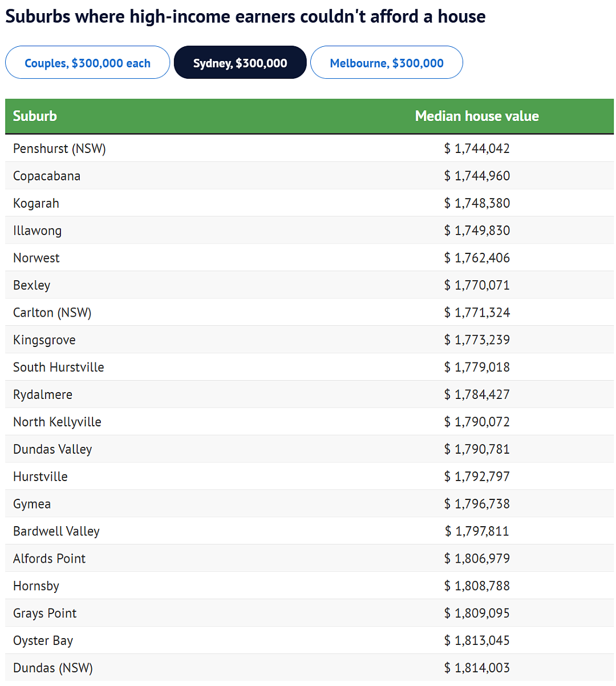Select the value $ 1,773,239
Screen dimensions: 616x686
[477, 340]
